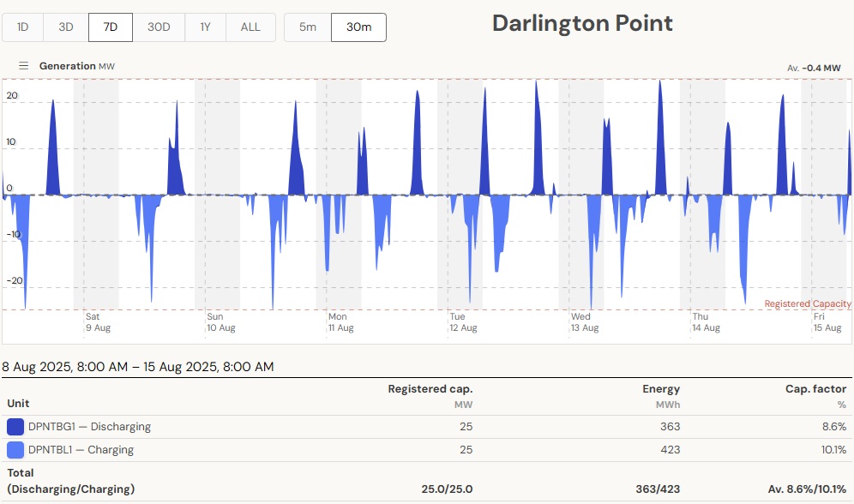Choose the 30D time range
The width and height of the screenshot is (854, 504).
[159, 27]
